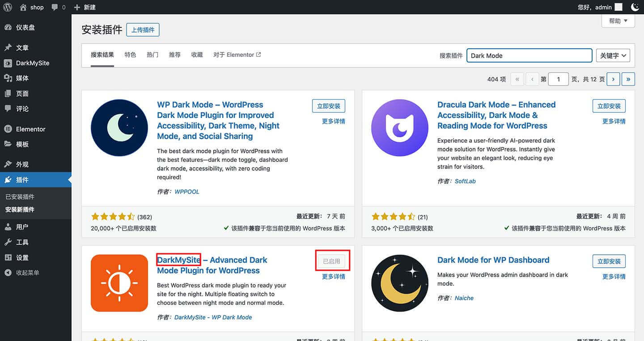Toggle the moon dark mode icon in admin bar
Viewport: 644px width, 341px height.
tap(635, 7)
